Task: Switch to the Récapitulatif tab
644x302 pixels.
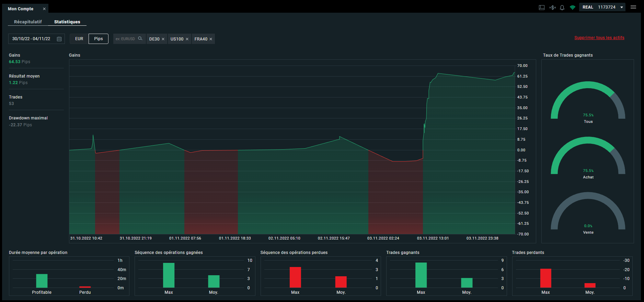Action: click(28, 22)
